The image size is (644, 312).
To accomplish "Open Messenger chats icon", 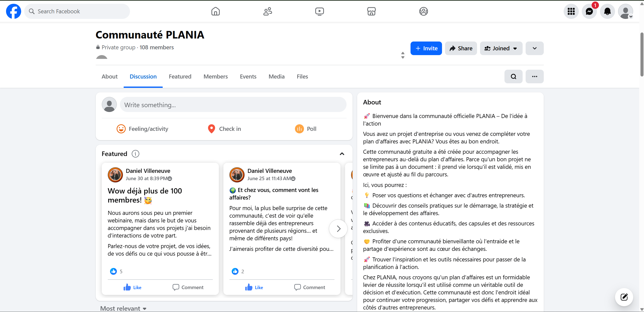I will 589,11.
